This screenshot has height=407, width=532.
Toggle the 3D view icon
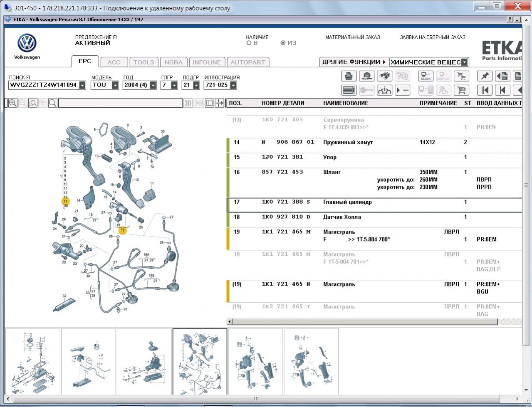point(188,103)
